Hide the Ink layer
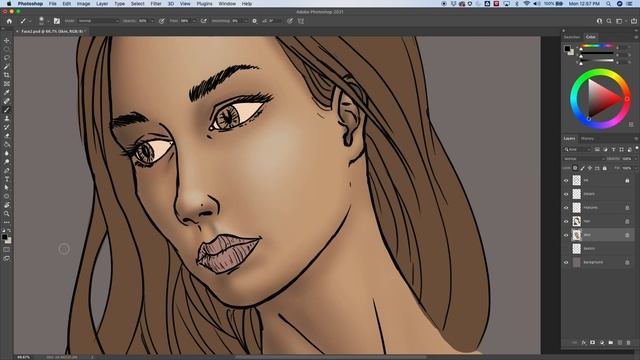 pos(566,180)
